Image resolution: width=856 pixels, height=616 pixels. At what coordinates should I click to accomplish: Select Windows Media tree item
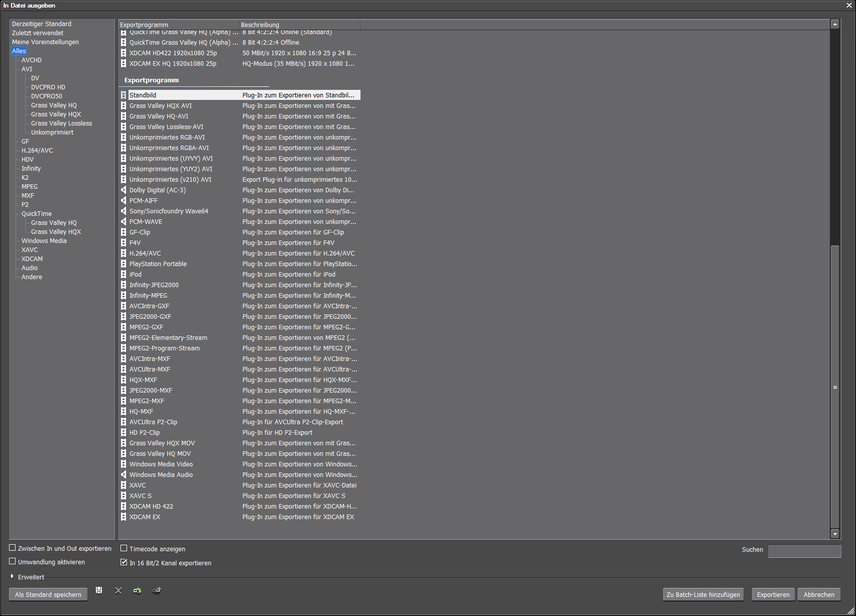pyautogui.click(x=44, y=241)
